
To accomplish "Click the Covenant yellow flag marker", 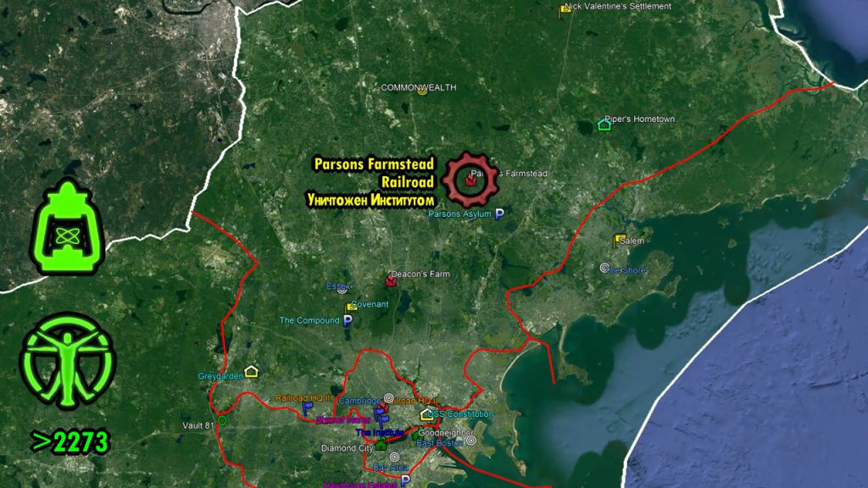I will [350, 306].
